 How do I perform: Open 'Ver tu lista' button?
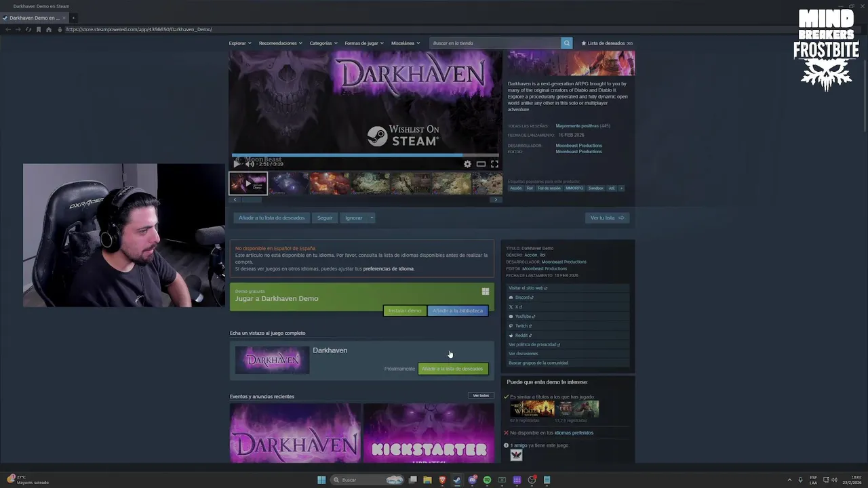607,218
